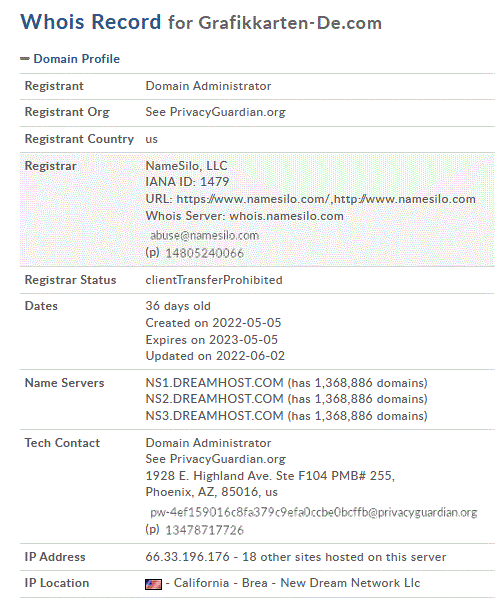Open the https://www.namesilo.com/ URL
Screen dimensions: 495x604
(253, 199)
